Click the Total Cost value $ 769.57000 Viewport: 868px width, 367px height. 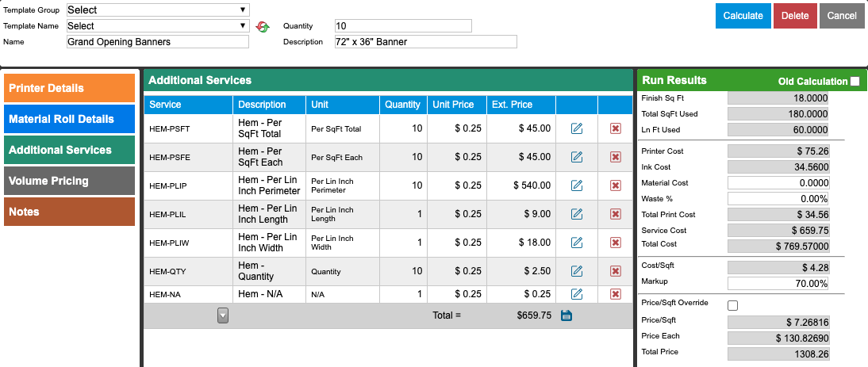[x=778, y=246]
